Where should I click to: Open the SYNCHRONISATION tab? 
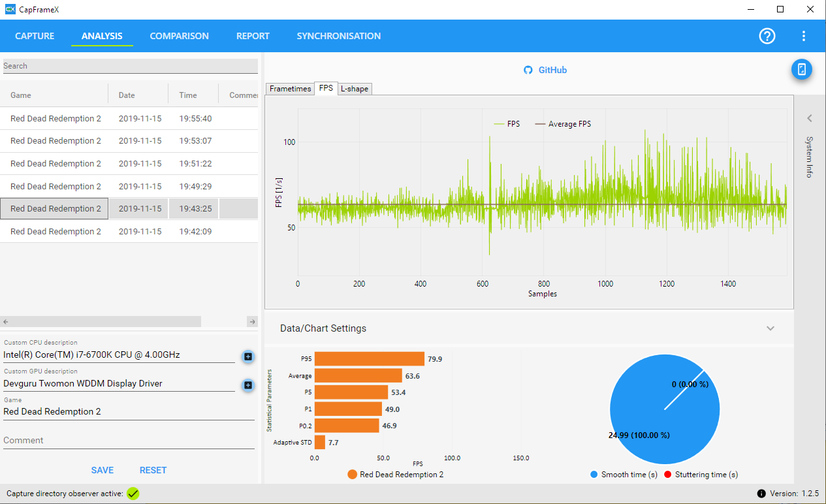[339, 36]
